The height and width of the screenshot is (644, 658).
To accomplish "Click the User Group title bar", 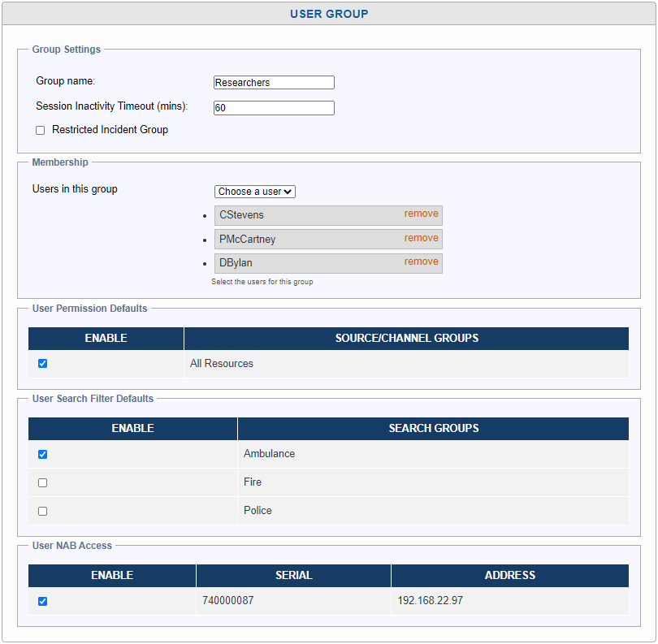I will [x=329, y=14].
